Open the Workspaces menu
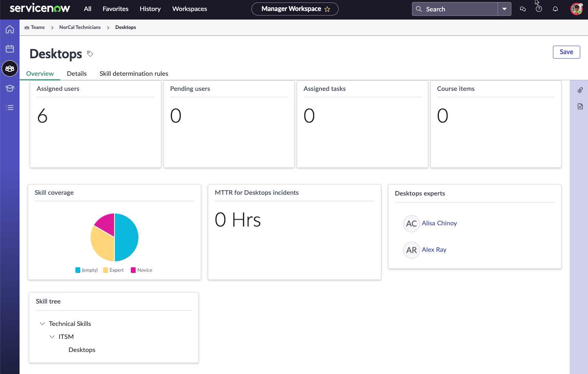The image size is (588, 374). tap(189, 9)
